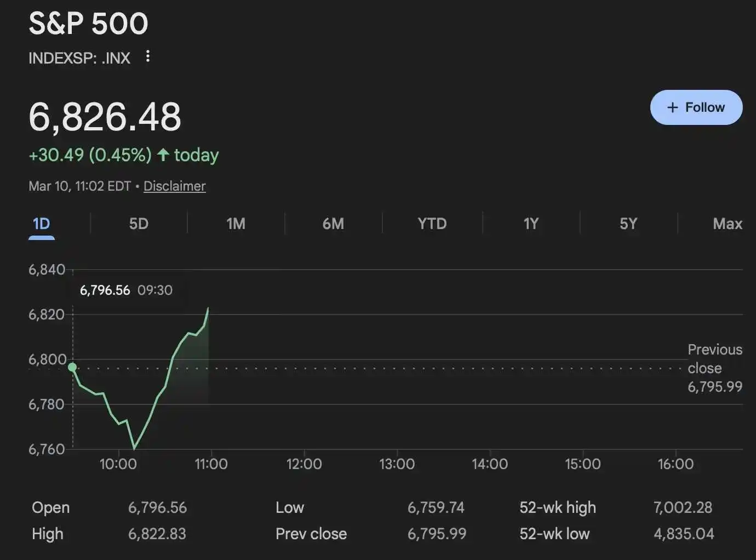
Task: Open the Disclaimer link
Action: (174, 186)
